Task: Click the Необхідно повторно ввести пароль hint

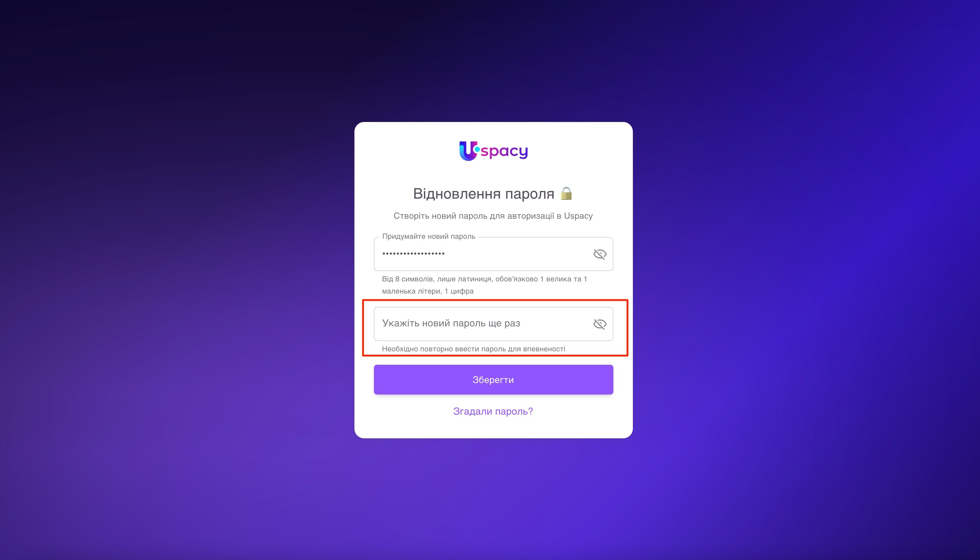Action: coord(474,349)
